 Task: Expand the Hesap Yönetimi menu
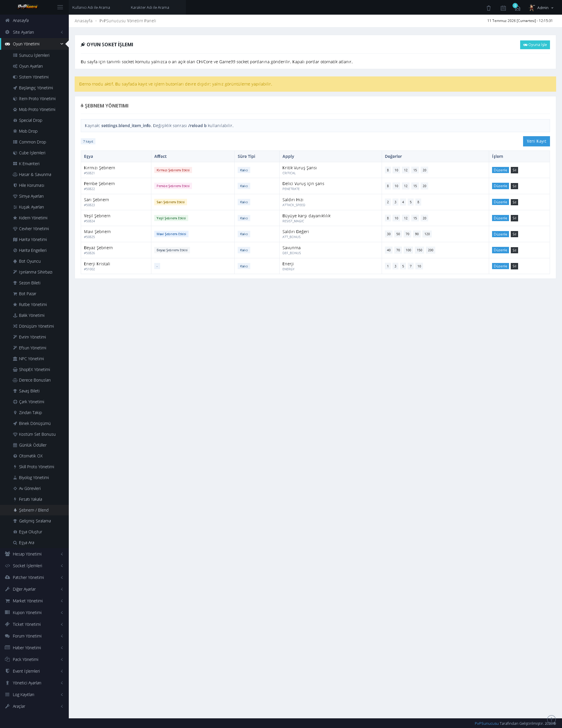tap(34, 554)
